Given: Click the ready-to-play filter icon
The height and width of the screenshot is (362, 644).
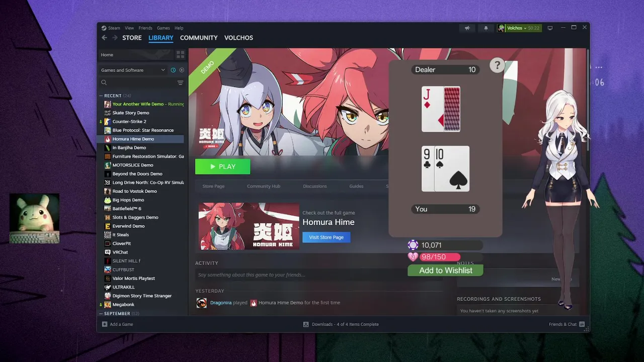Looking at the screenshot, I should click(182, 70).
